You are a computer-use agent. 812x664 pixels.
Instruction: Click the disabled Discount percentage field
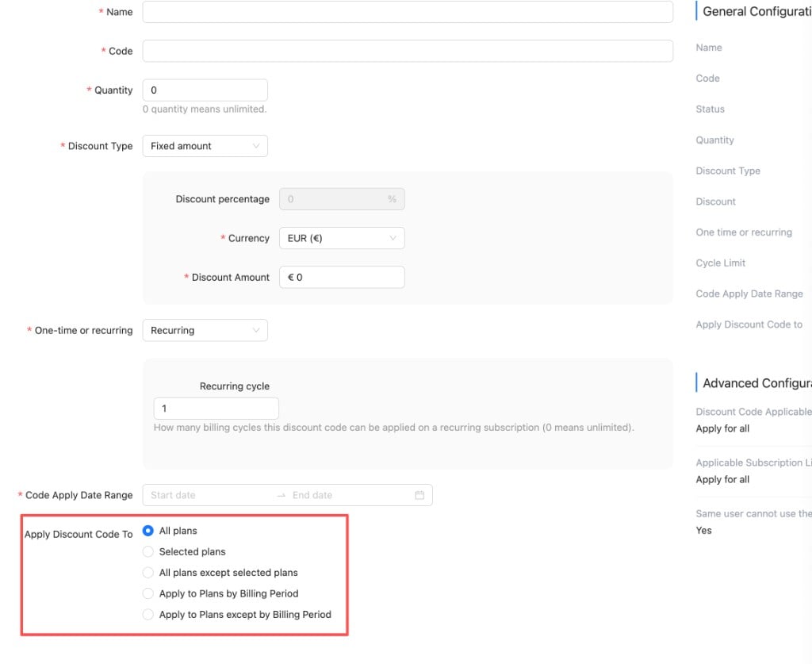tap(342, 199)
